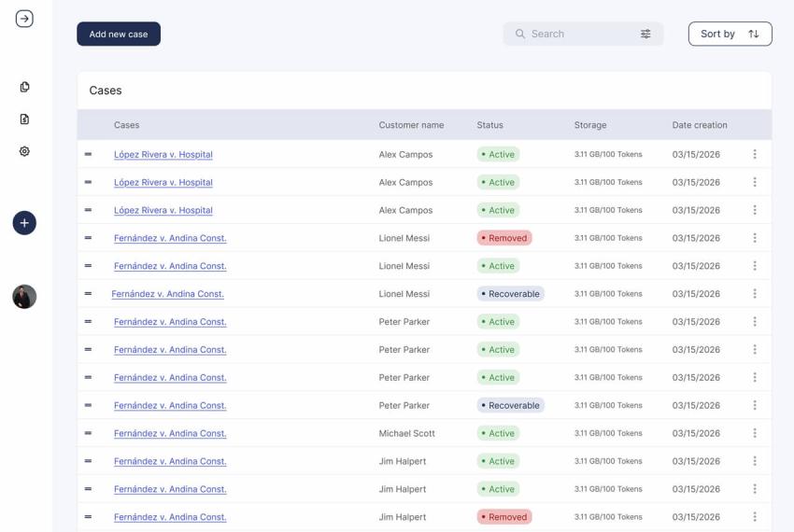
Task: Open search filter sliders icon
Action: point(645,34)
